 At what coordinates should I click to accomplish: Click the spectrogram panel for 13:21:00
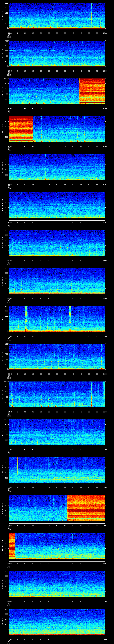[x=57, y=281]
